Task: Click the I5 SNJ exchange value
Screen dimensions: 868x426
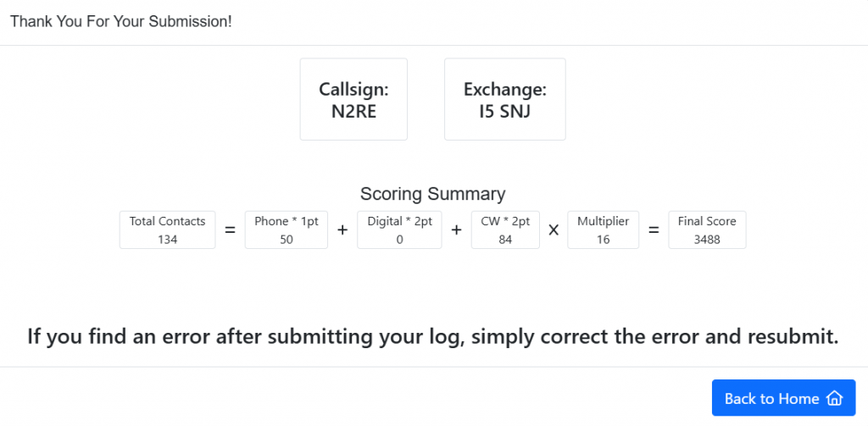Action: click(x=504, y=110)
